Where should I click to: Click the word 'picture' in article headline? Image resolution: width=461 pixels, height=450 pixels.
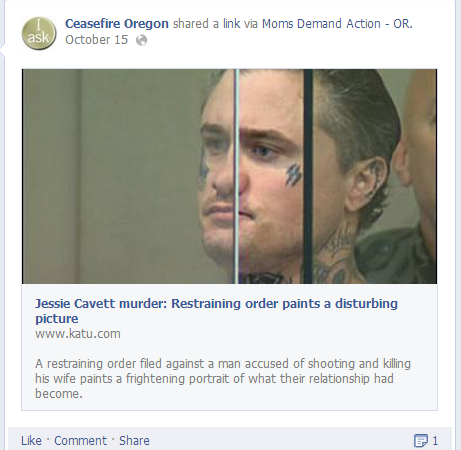point(57,319)
